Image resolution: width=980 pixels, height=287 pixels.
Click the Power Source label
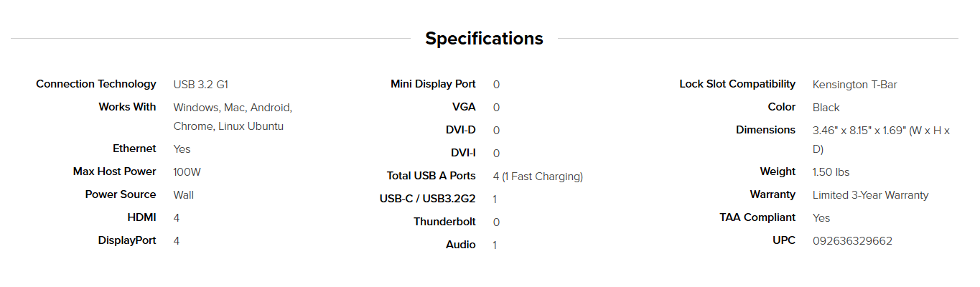point(120,194)
